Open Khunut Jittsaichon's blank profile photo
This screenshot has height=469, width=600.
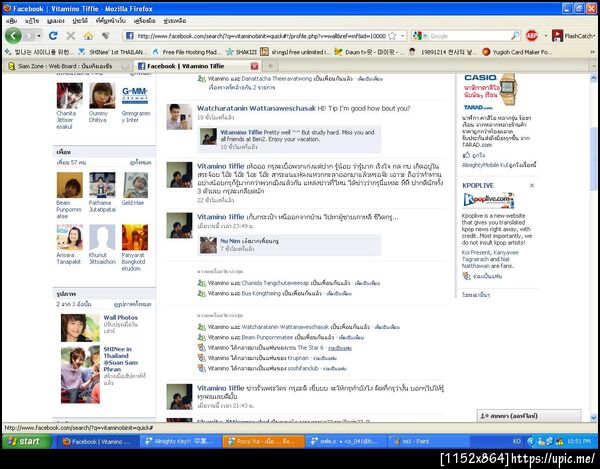click(102, 237)
